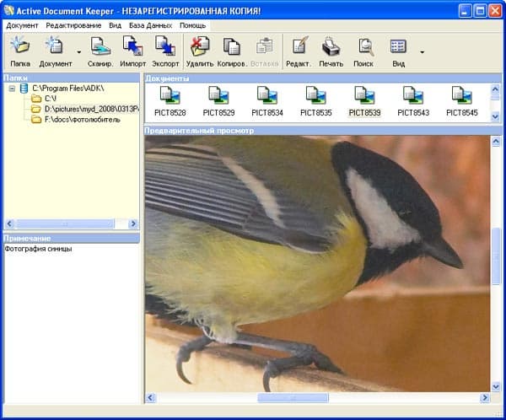
Task: Click the preview pane scroll up arrow
Action: pyautogui.click(x=496, y=142)
